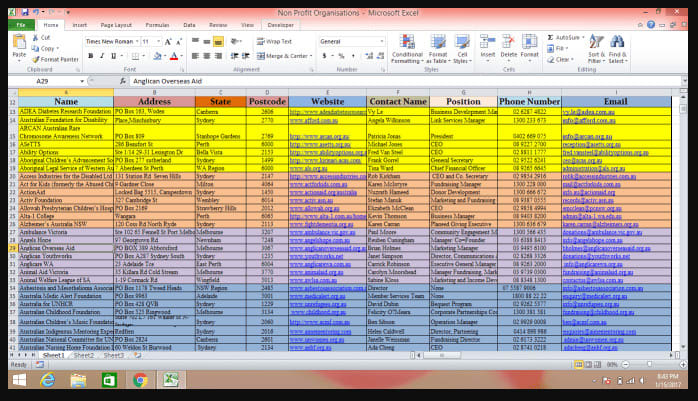Open the Merge & Center dropdown
698x401 pixels.
click(x=310, y=56)
